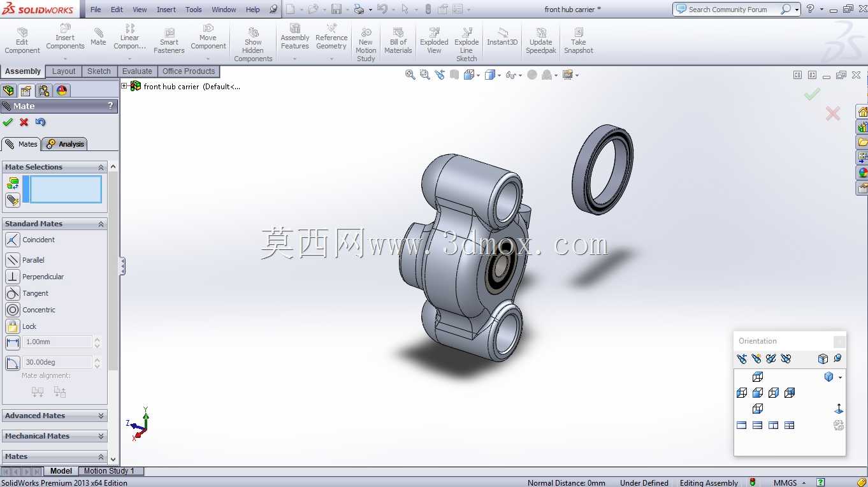Click Smart Fasteners button

pyautogui.click(x=169, y=41)
